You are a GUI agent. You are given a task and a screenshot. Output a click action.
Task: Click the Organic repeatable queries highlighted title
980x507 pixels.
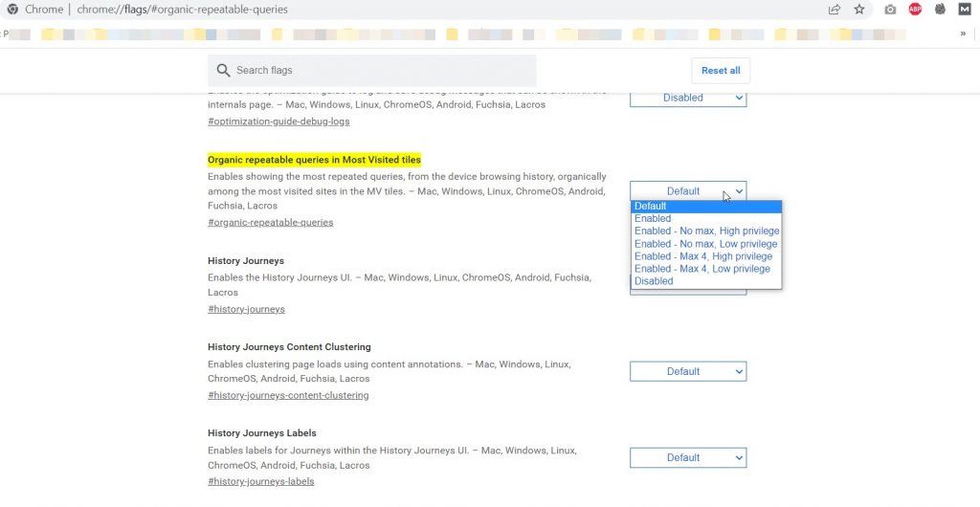[314, 160]
